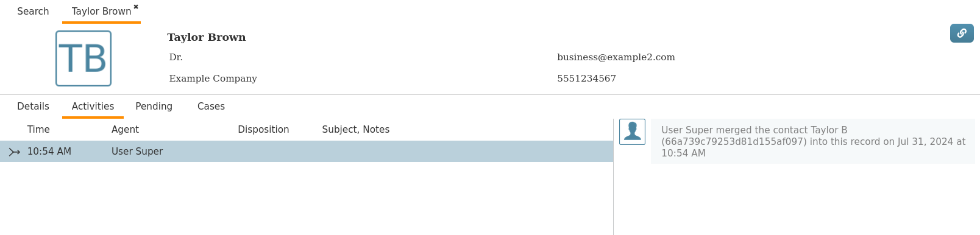Open the Cases tab
The height and width of the screenshot is (235, 980).
[x=211, y=107]
